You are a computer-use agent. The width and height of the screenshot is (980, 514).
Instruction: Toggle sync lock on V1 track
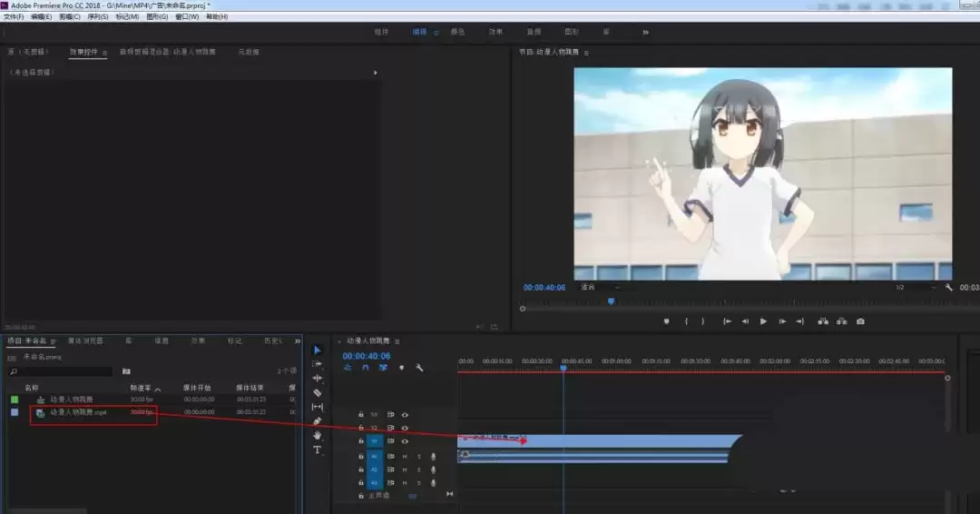pyautogui.click(x=390, y=441)
